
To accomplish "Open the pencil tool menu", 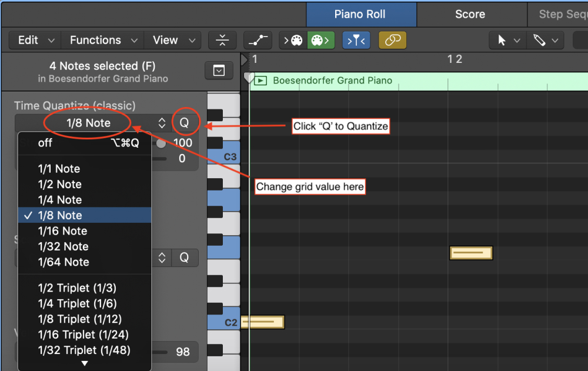I will click(545, 40).
